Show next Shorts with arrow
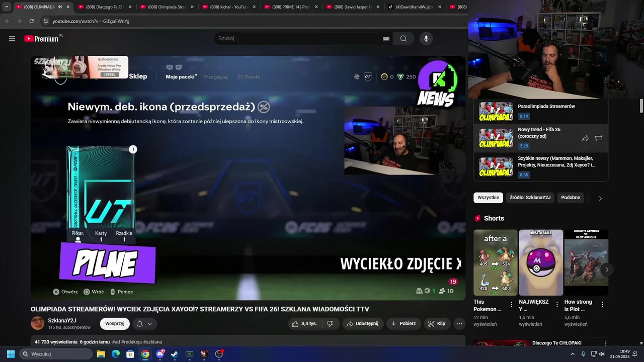The width and height of the screenshot is (644, 362). (x=607, y=269)
